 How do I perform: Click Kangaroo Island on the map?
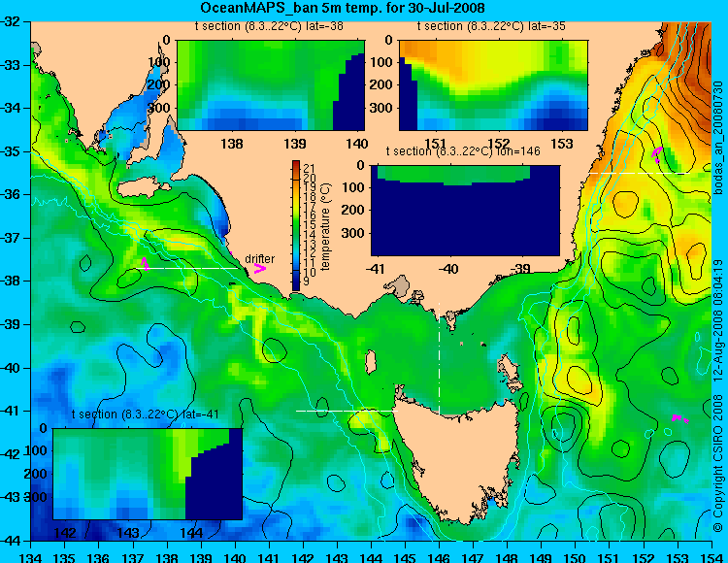(x=142, y=188)
